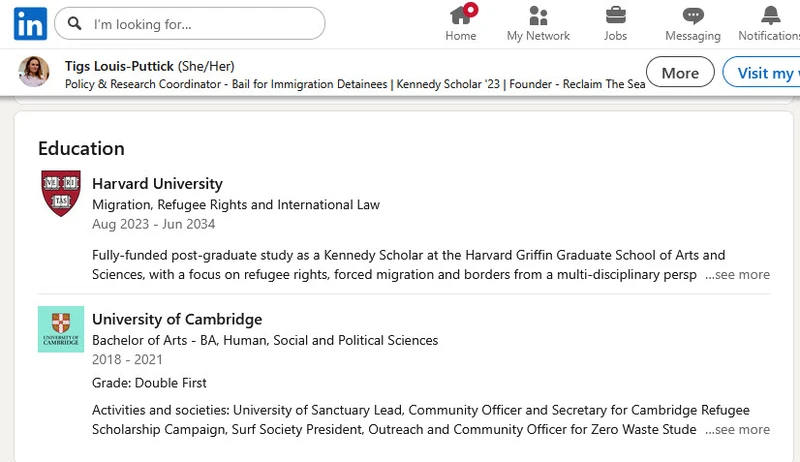Click the Visit my website button
Viewport: 800px width, 462px height.
[x=765, y=73]
